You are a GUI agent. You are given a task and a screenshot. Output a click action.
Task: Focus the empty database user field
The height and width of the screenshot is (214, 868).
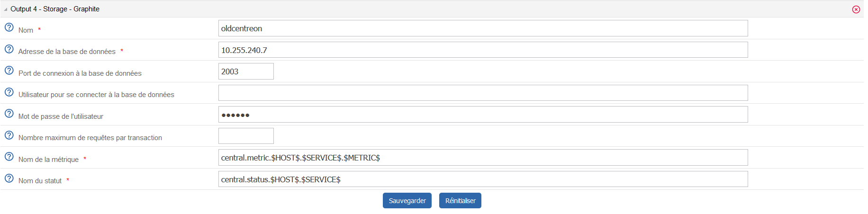click(483, 93)
